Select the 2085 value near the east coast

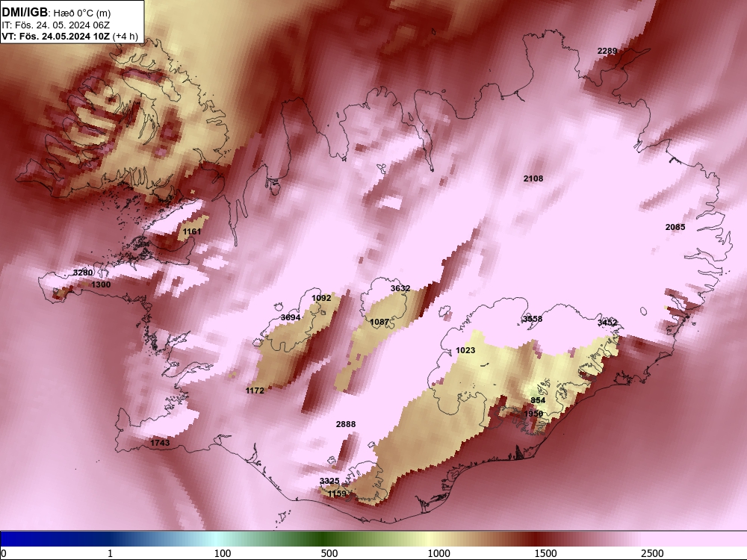(675, 227)
